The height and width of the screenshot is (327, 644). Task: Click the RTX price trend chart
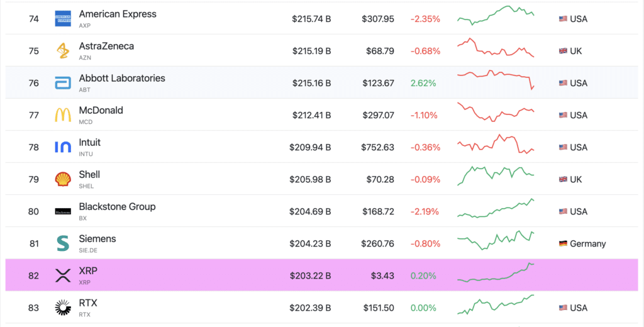click(x=496, y=304)
